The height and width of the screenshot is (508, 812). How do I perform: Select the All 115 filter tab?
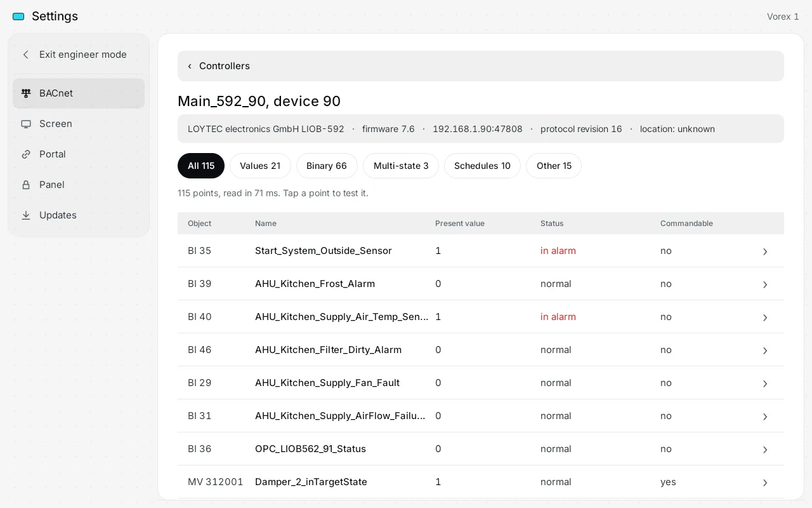pos(201,166)
